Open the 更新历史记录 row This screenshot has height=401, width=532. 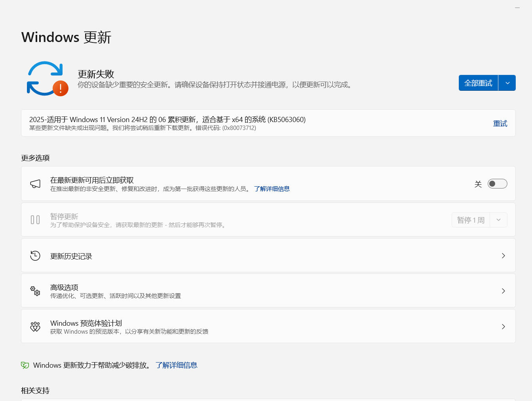tap(268, 256)
